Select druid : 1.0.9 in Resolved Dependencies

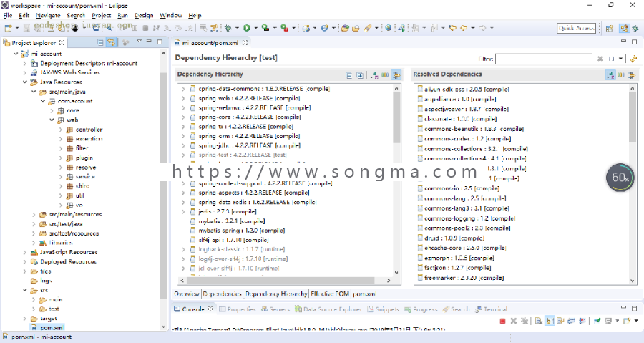pyautogui.click(x=454, y=238)
